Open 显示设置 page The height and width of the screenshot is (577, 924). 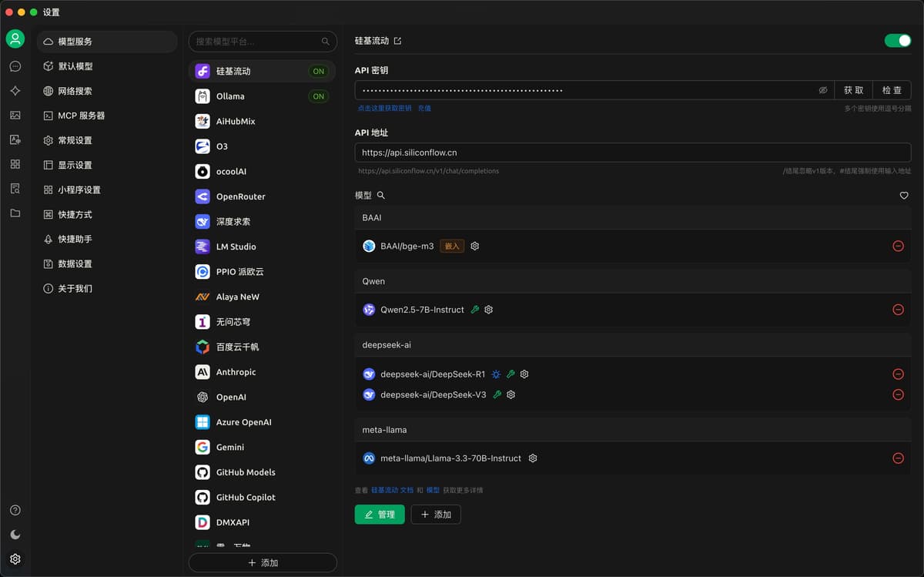coord(107,165)
